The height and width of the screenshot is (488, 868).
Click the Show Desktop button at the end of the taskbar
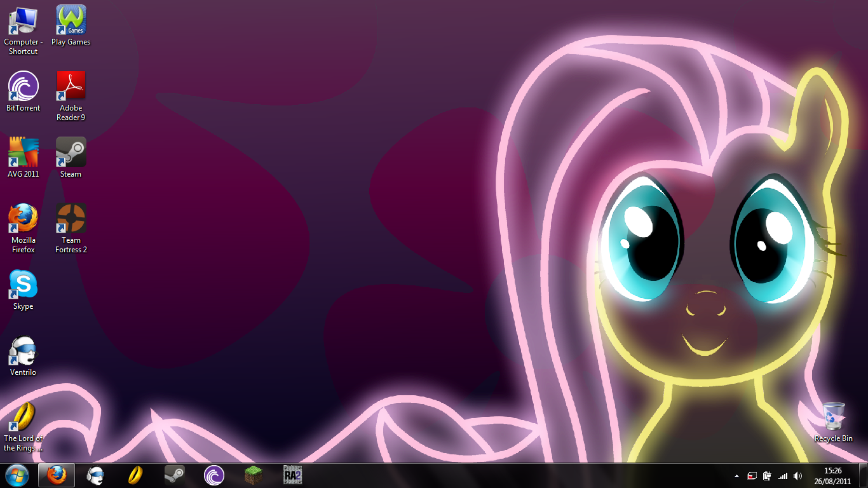point(863,475)
